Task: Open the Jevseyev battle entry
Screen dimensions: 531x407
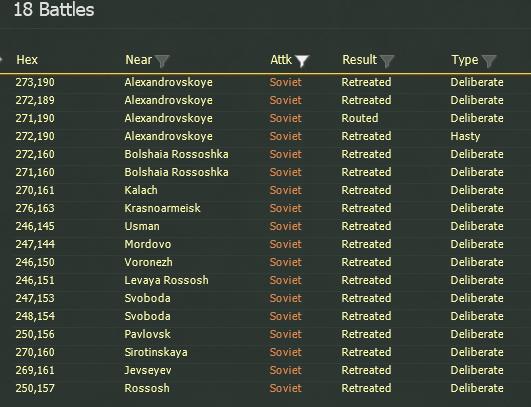Action: (266, 370)
